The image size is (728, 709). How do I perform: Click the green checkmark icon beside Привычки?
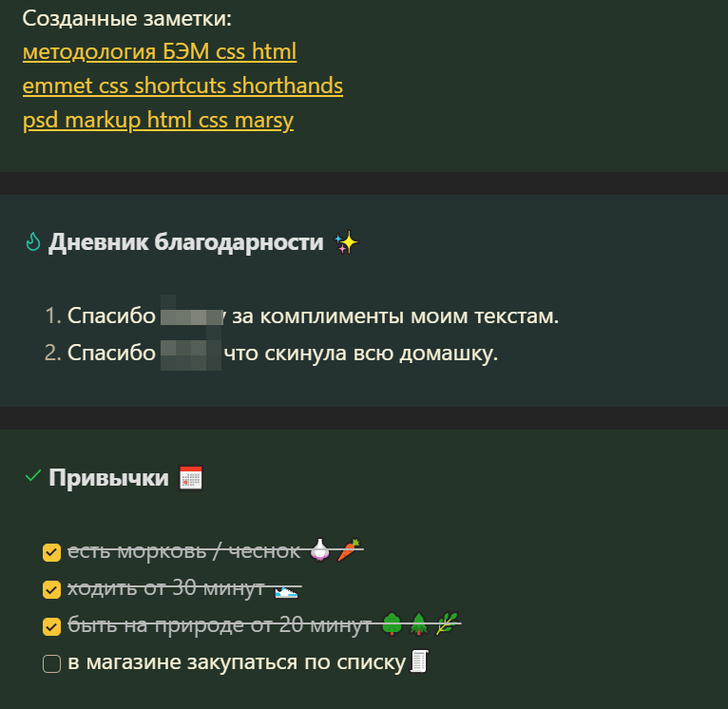[x=32, y=476]
